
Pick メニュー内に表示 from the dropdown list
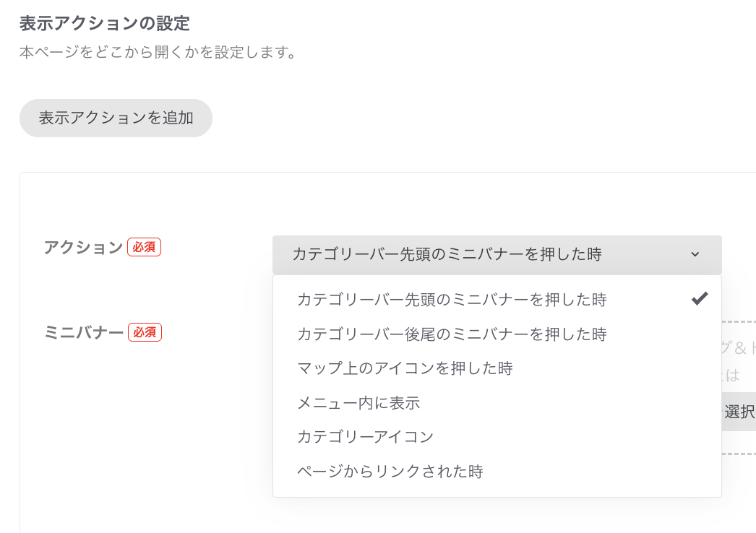tap(358, 403)
